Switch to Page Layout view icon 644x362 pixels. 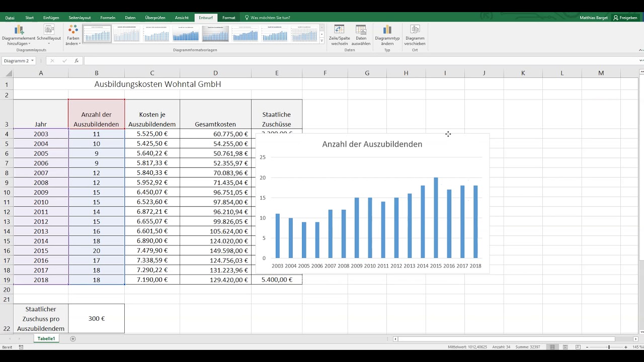click(x=566, y=347)
